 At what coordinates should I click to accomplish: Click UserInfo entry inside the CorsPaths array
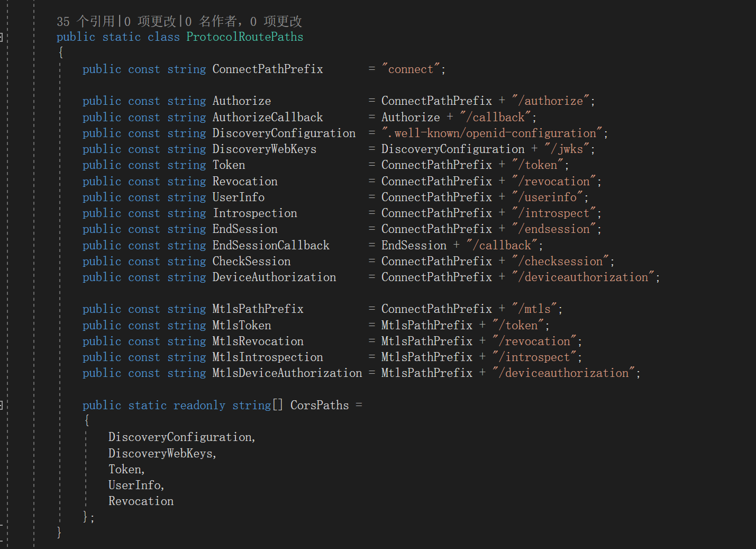click(x=134, y=485)
